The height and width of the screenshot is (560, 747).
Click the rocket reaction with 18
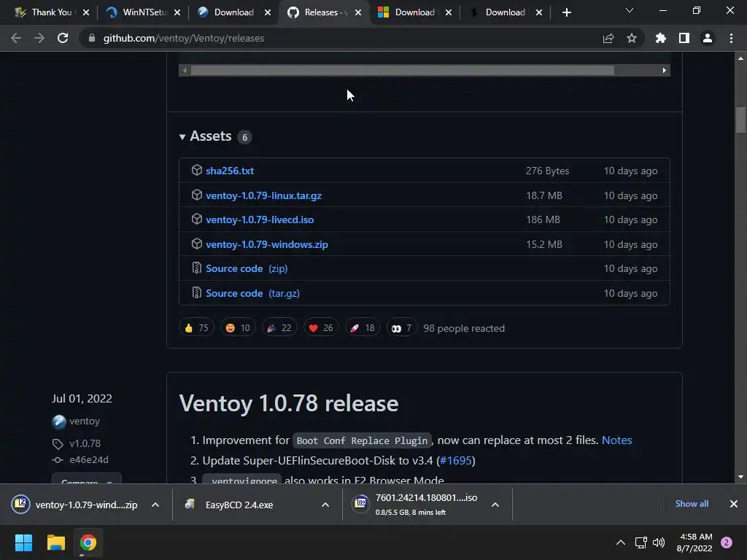[x=363, y=327]
